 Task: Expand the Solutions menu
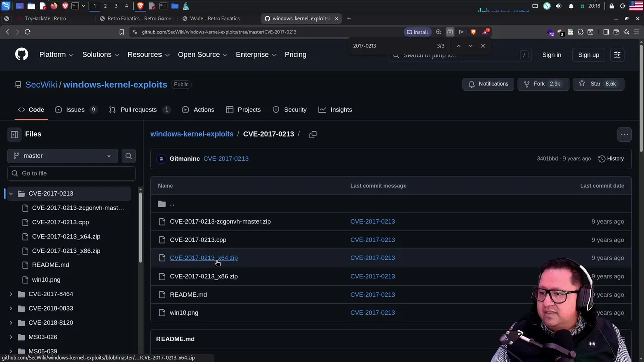click(101, 54)
